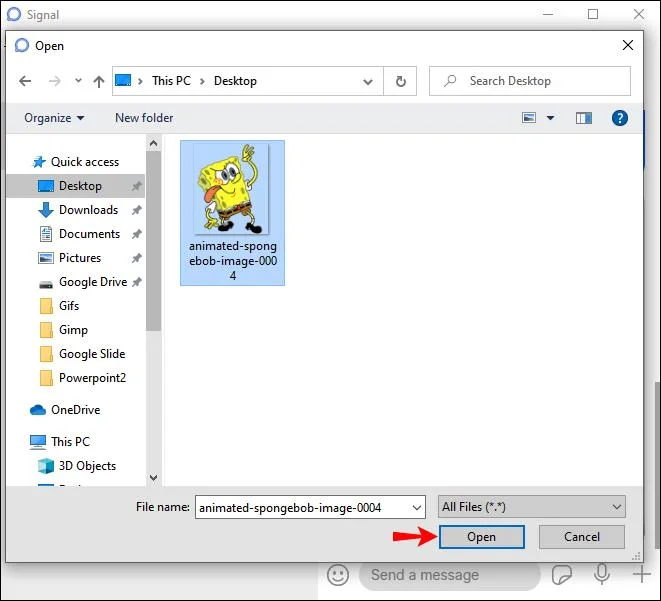Image resolution: width=661 pixels, height=601 pixels.
Task: Click the pin icon next to Desktop
Action: [x=136, y=186]
